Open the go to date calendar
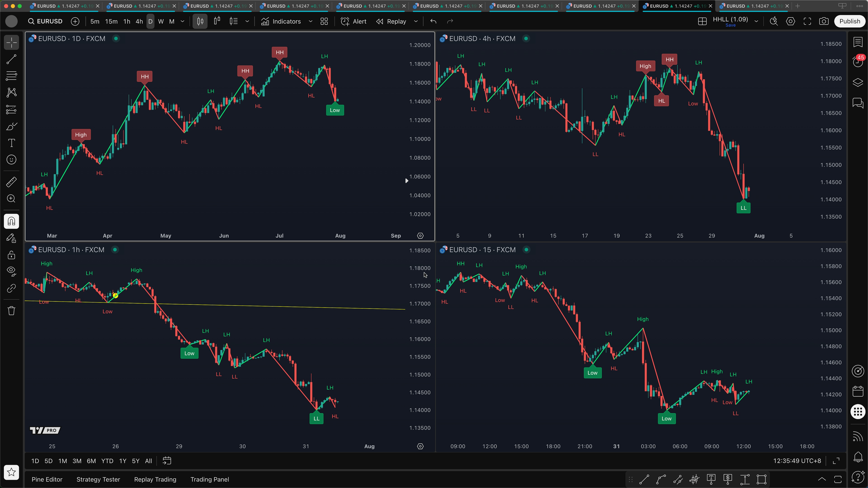The width and height of the screenshot is (868, 488). click(x=167, y=461)
